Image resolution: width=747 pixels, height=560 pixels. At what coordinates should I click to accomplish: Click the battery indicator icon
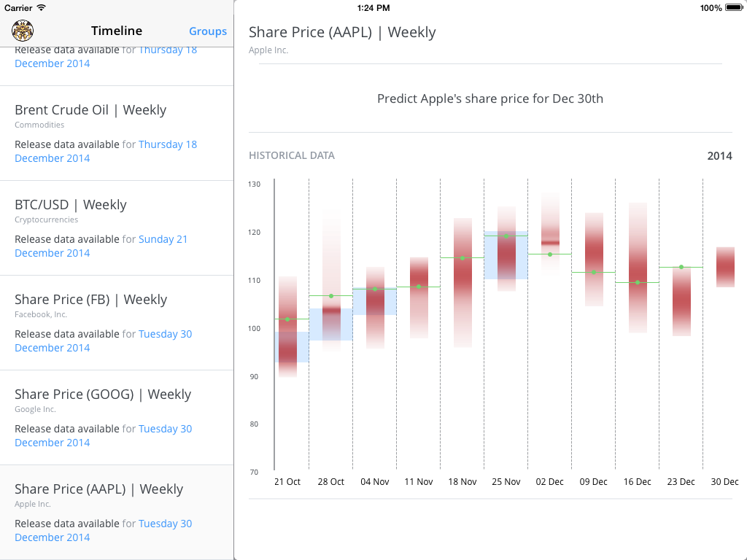[733, 8]
